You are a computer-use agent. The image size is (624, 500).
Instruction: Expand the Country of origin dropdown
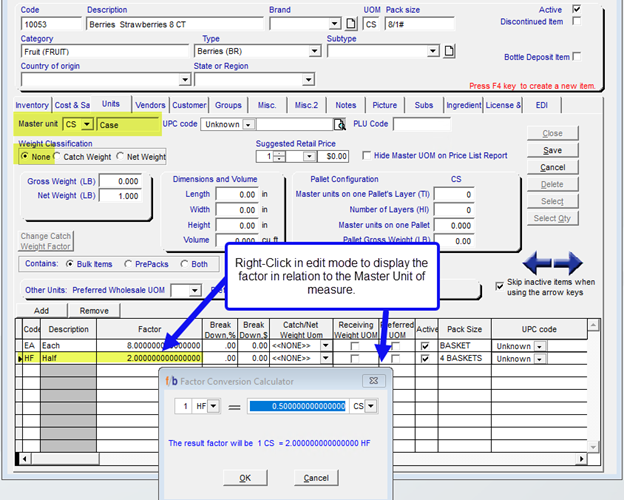pos(178,79)
